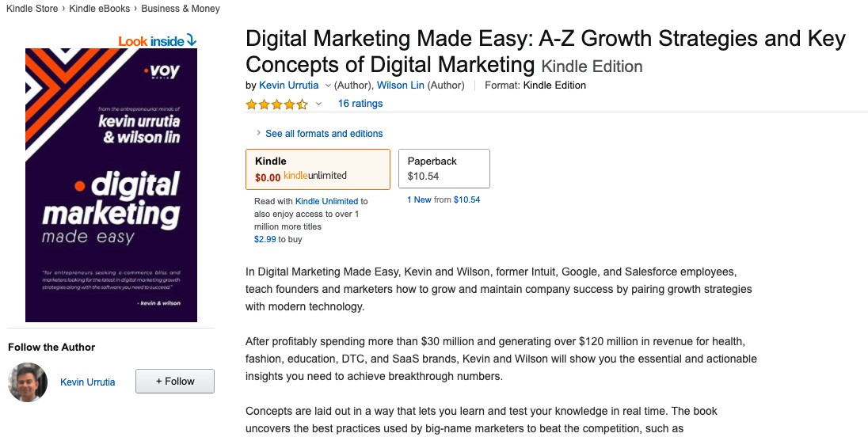The width and height of the screenshot is (868, 437).
Task: Click the kindleunlimited logo in the Kindle box
Action: [315, 176]
